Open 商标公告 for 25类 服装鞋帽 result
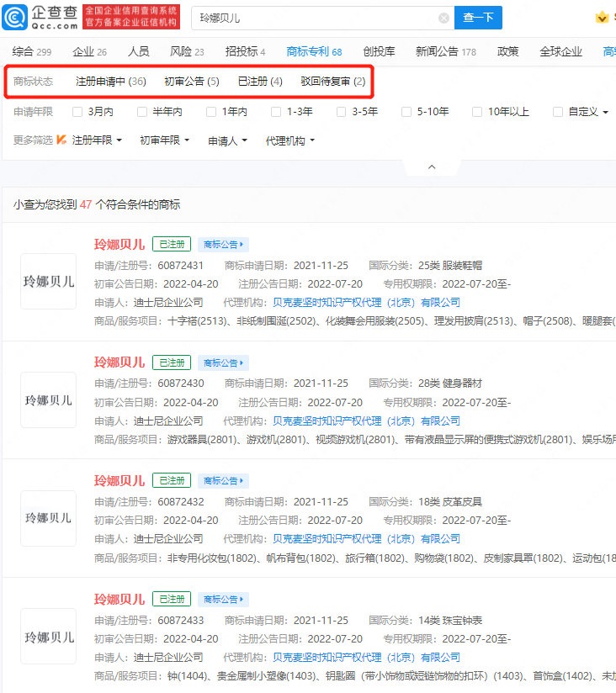 point(223,245)
